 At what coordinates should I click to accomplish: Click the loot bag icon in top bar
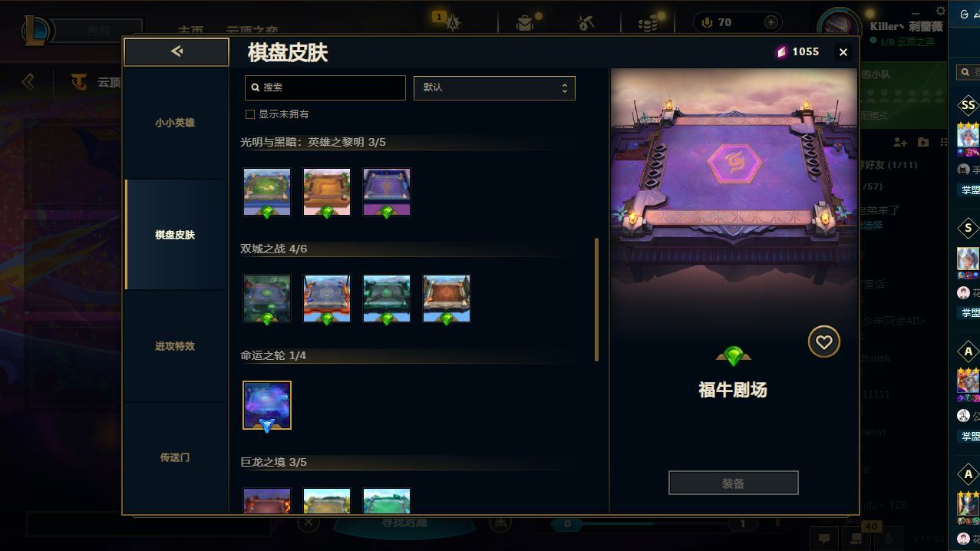point(525,23)
